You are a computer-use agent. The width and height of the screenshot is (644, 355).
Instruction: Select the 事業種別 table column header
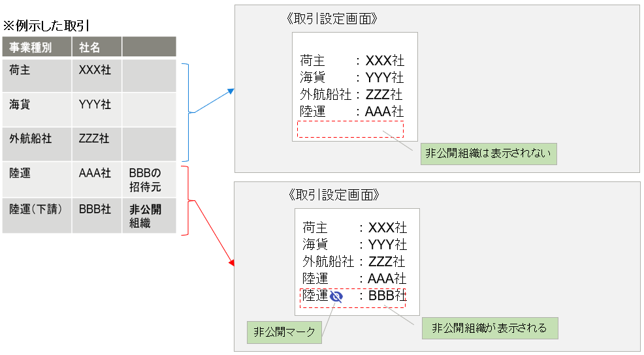[31, 47]
